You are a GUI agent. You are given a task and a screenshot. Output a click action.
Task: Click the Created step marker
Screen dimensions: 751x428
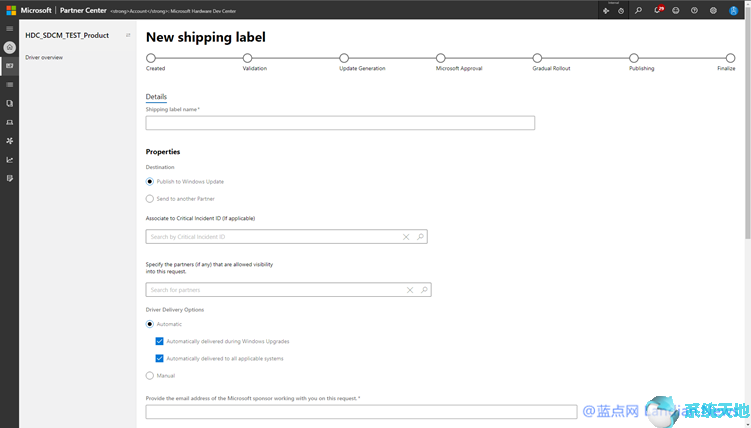tap(151, 58)
